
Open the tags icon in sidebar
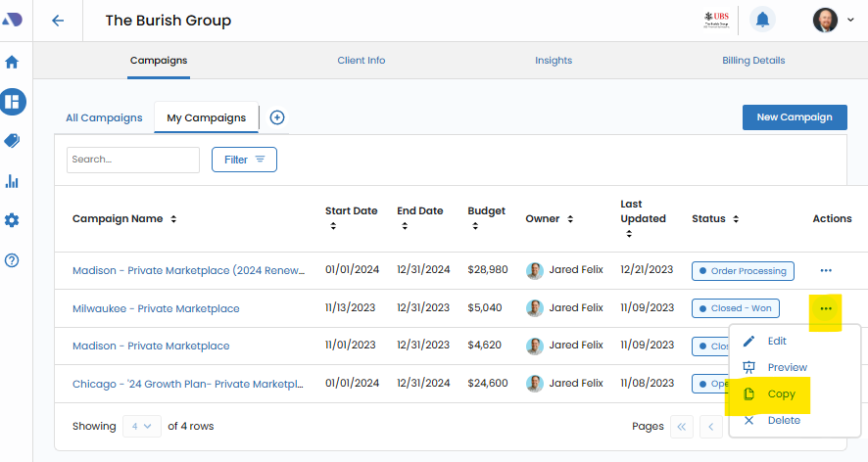point(13,141)
